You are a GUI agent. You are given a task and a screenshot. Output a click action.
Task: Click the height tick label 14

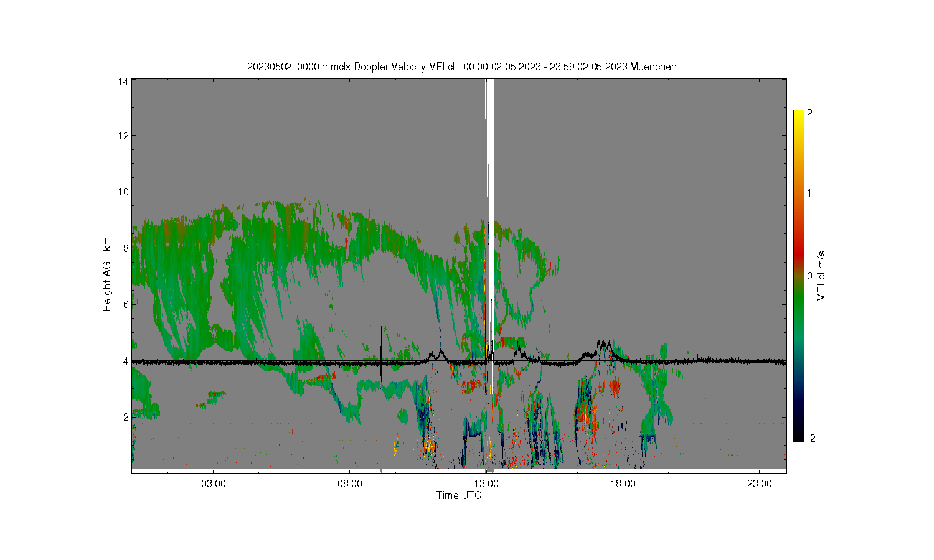(124, 82)
